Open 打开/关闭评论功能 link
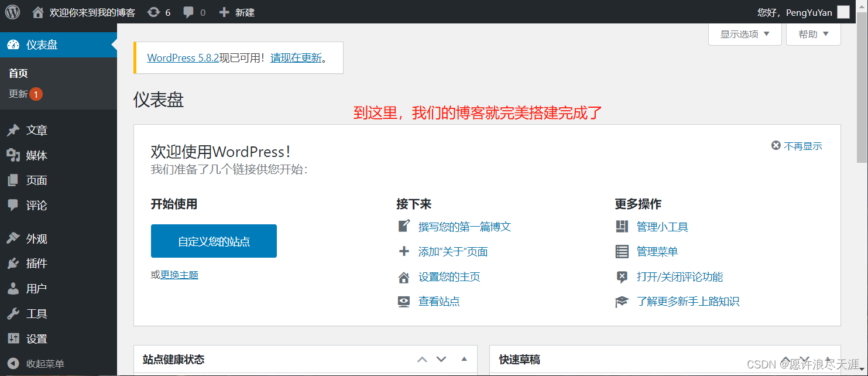The width and height of the screenshot is (868, 376). point(680,277)
